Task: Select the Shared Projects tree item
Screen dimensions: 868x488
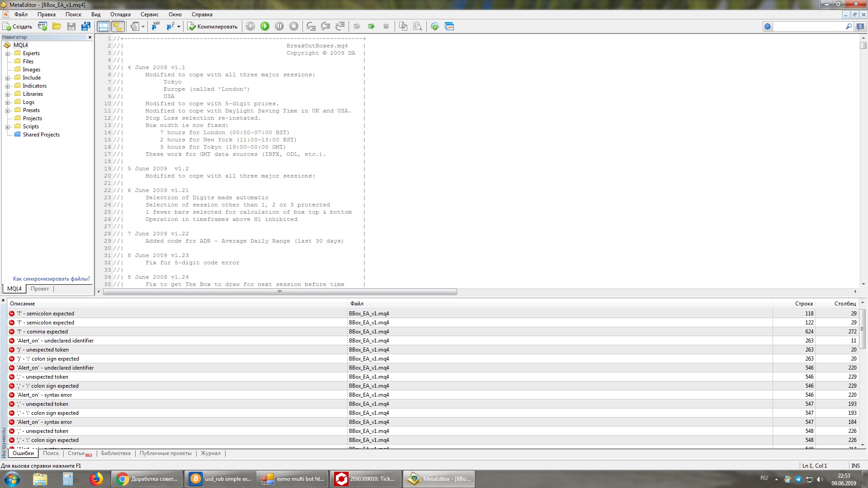Action: tap(41, 135)
